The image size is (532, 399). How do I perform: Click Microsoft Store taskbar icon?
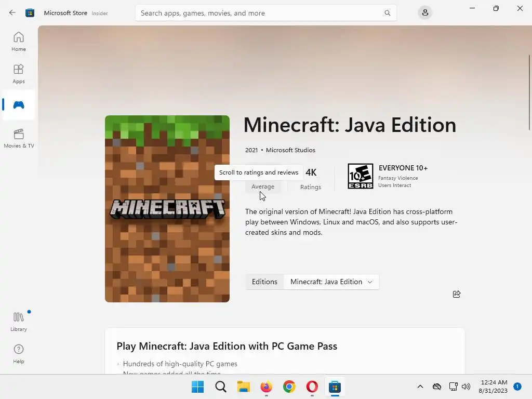click(x=335, y=387)
